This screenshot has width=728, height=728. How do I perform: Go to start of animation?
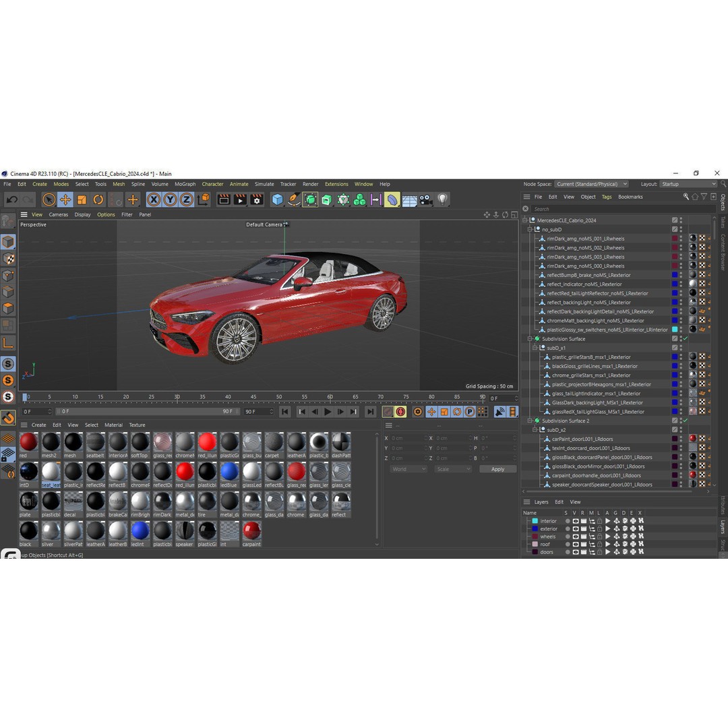[x=285, y=412]
